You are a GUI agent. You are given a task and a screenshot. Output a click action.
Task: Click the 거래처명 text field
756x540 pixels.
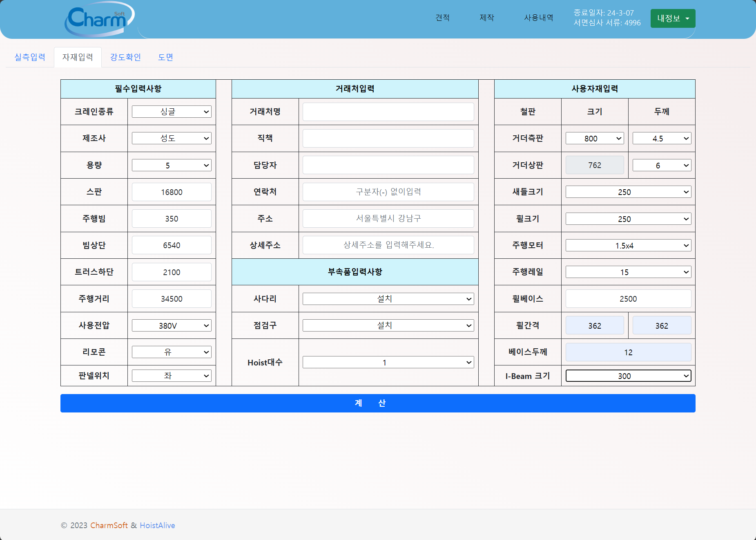388,112
